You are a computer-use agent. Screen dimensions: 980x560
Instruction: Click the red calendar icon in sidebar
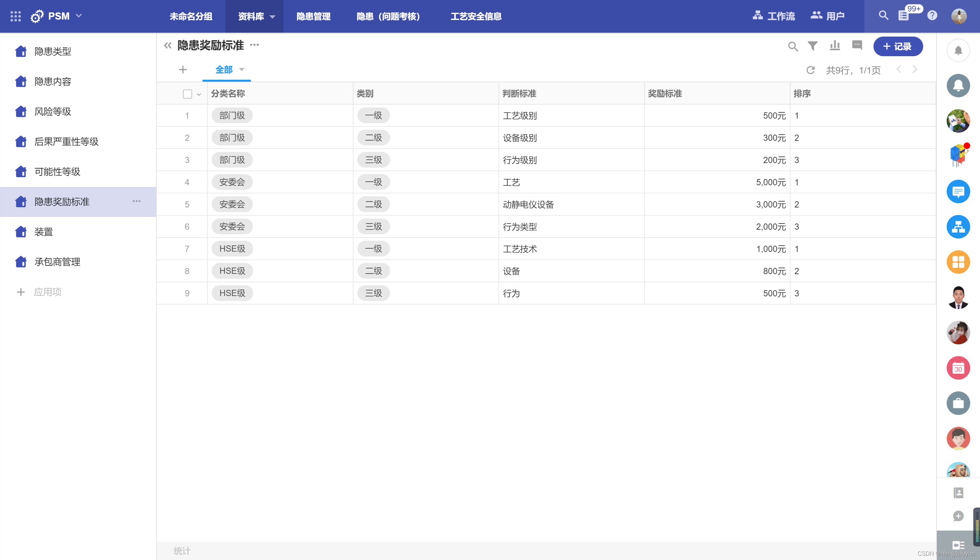pos(958,368)
